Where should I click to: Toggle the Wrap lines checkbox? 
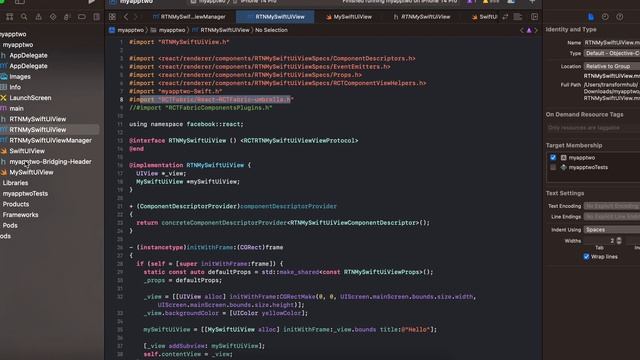tap(587, 257)
